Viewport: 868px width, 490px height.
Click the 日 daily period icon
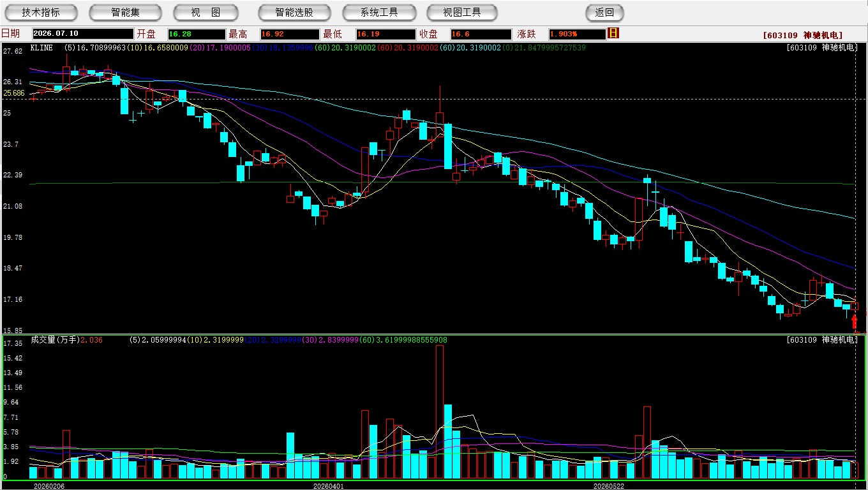click(x=613, y=33)
